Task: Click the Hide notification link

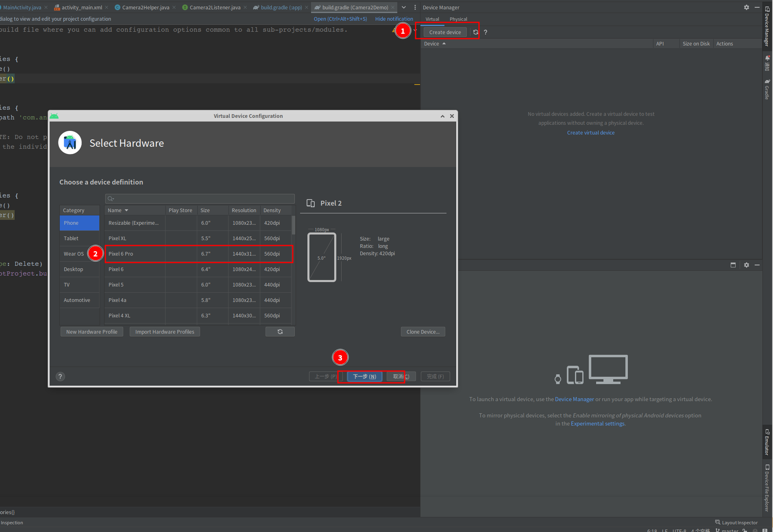Action: pos(394,19)
